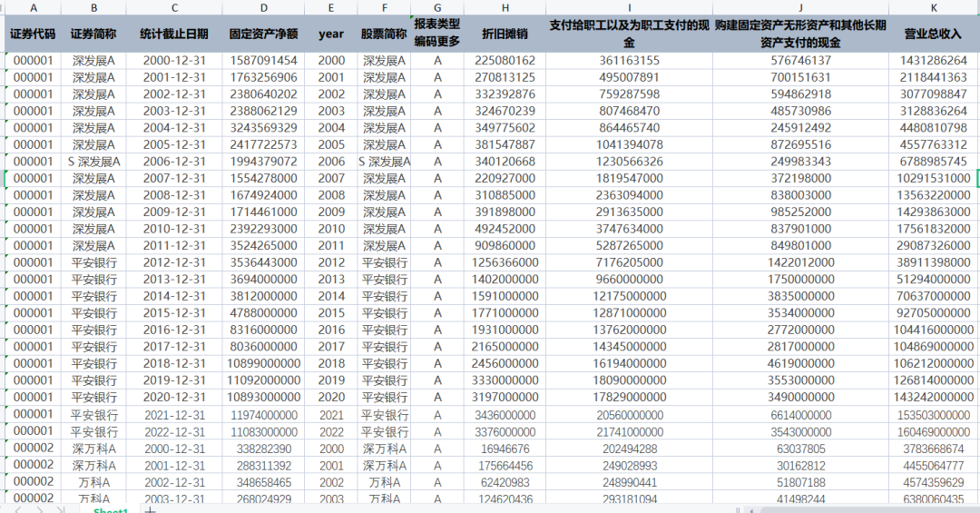Select column G header
Screen dimensions: 980x513
(x=436, y=7)
